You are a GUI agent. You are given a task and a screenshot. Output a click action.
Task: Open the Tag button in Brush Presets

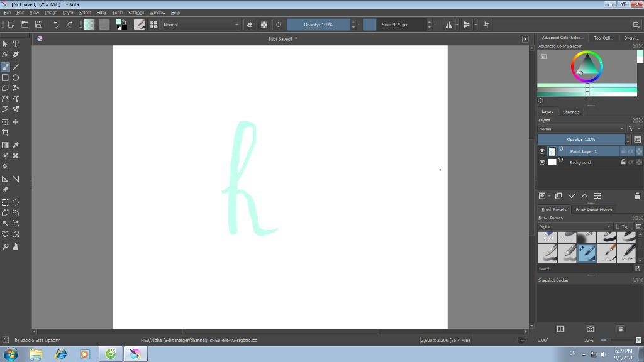pyautogui.click(x=624, y=226)
